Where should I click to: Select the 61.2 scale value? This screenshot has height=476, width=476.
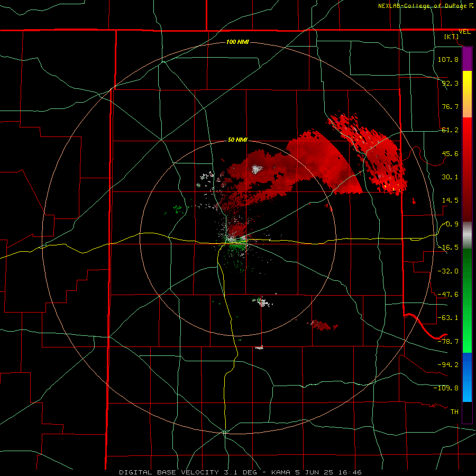pos(450,130)
